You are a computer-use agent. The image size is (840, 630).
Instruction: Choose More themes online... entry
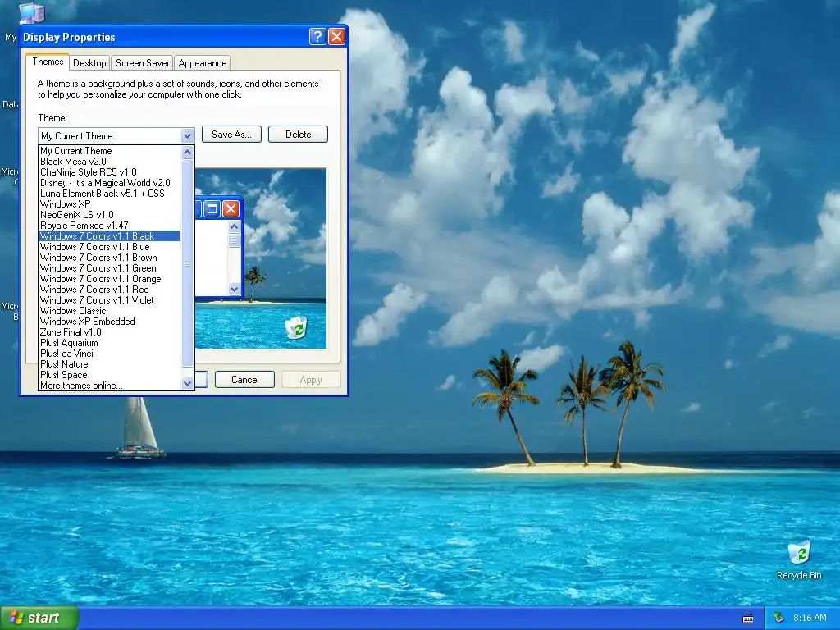(x=111, y=386)
